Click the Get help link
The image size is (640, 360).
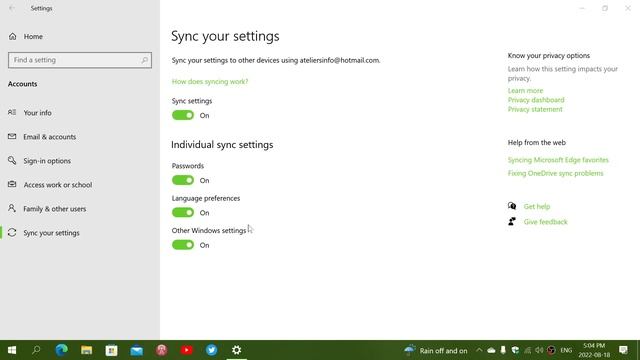[537, 207]
